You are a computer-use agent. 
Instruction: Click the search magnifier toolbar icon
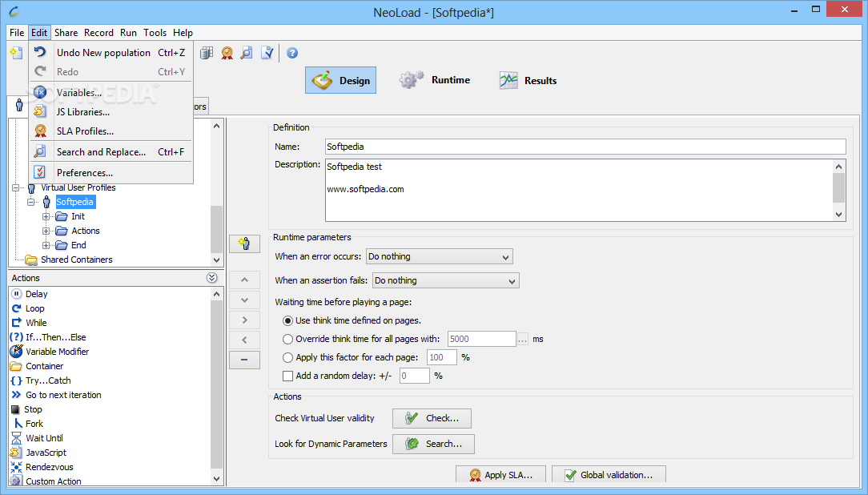pyautogui.click(x=247, y=53)
